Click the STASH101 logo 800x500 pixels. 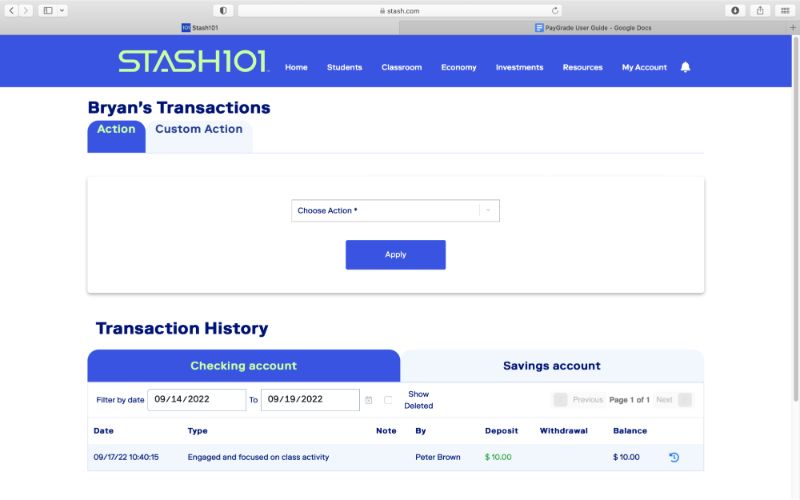coord(193,62)
